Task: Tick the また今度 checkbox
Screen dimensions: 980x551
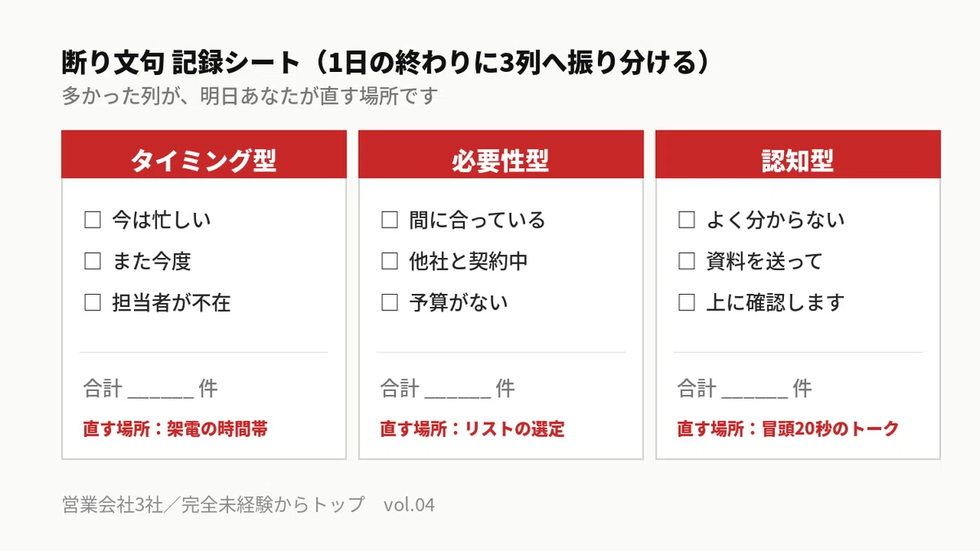Action: click(x=92, y=261)
